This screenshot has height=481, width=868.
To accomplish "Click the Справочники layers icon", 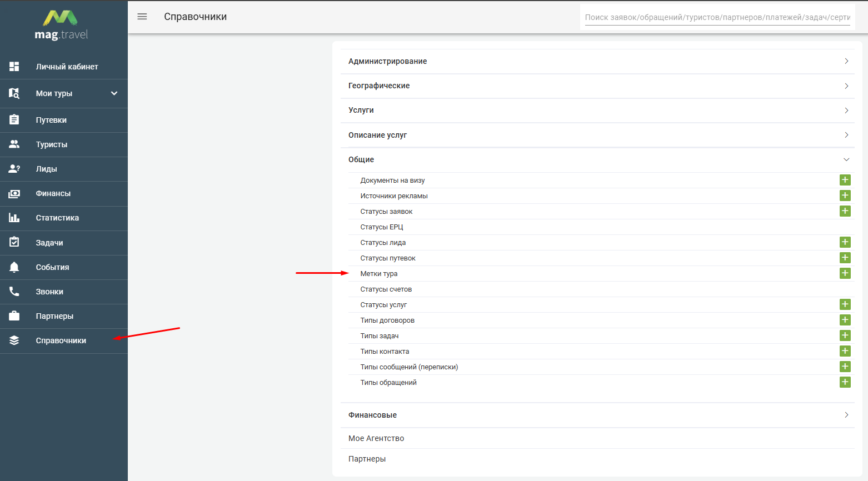I will [14, 340].
